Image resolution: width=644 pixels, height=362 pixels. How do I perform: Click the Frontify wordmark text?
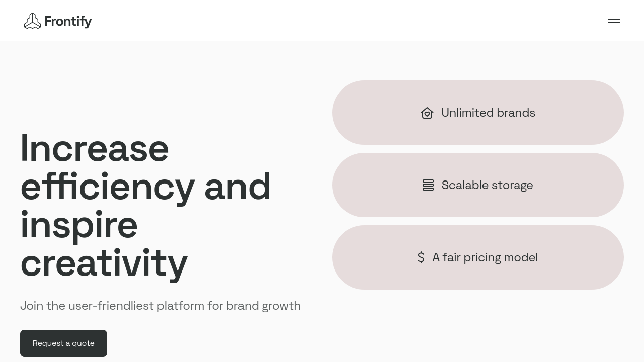68,21
